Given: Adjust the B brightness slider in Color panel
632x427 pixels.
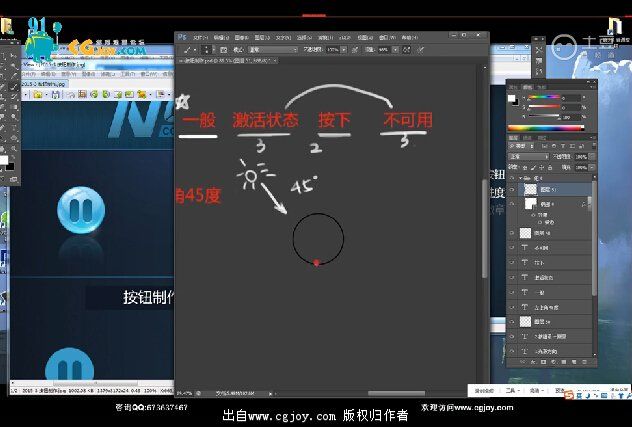Looking at the screenshot, I should pos(543,117).
